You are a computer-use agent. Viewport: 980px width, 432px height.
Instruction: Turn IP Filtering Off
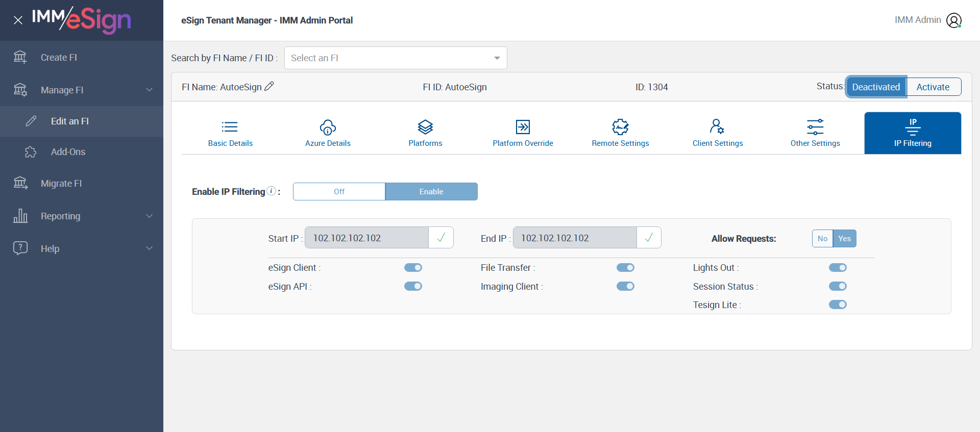point(339,192)
